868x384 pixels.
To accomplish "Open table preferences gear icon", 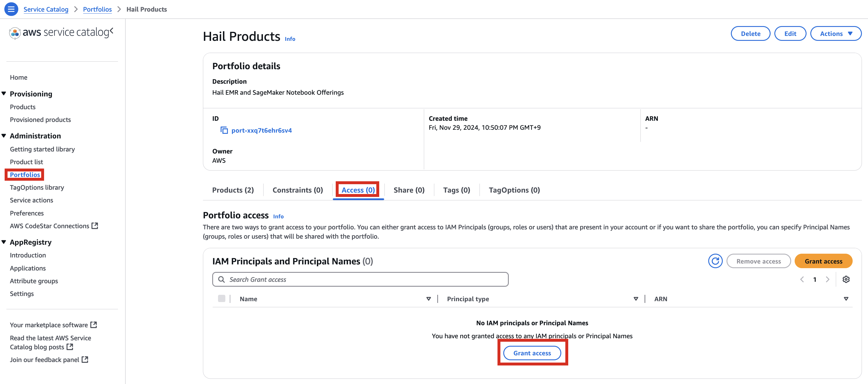I will point(846,279).
